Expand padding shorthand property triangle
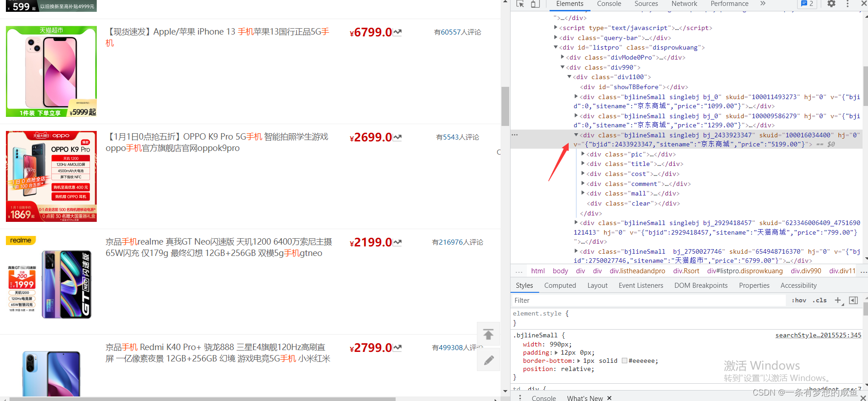Viewport: 868px width, 401px height. 556,352
